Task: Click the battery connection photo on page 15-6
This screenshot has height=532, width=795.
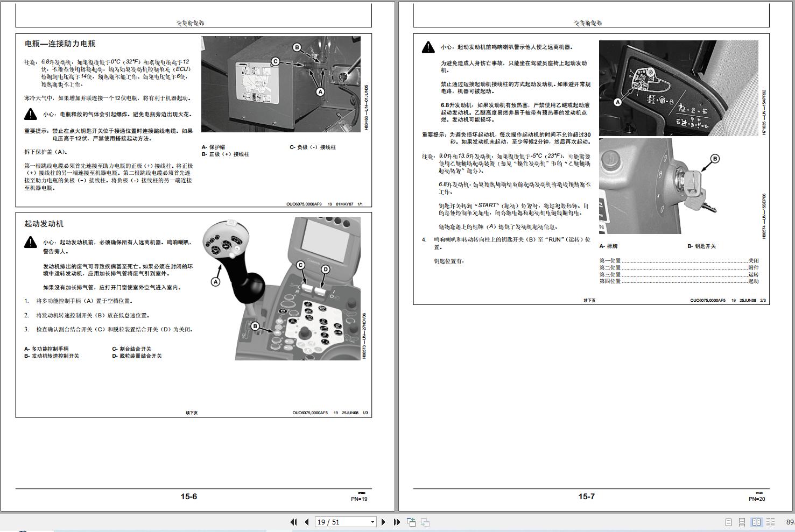Action: pyautogui.click(x=281, y=84)
